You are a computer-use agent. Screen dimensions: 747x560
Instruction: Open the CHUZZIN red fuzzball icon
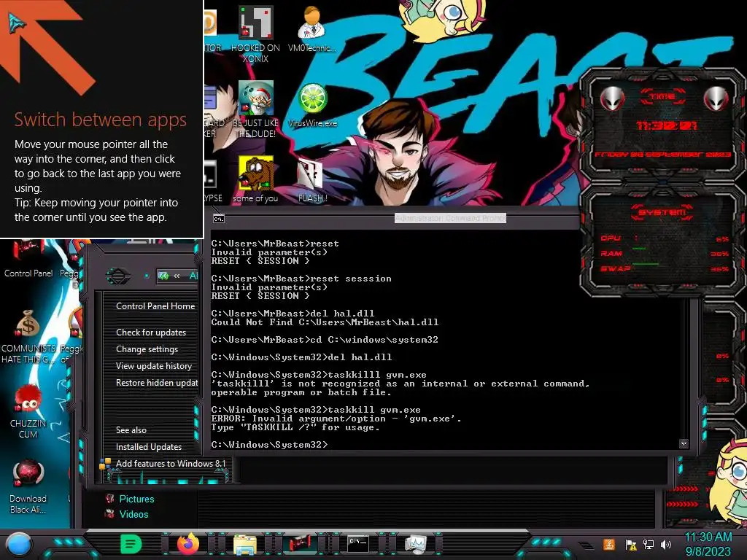[28, 411]
